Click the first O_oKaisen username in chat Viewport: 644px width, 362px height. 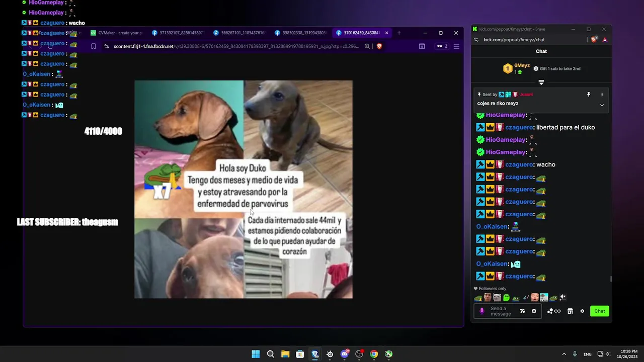coord(492,227)
